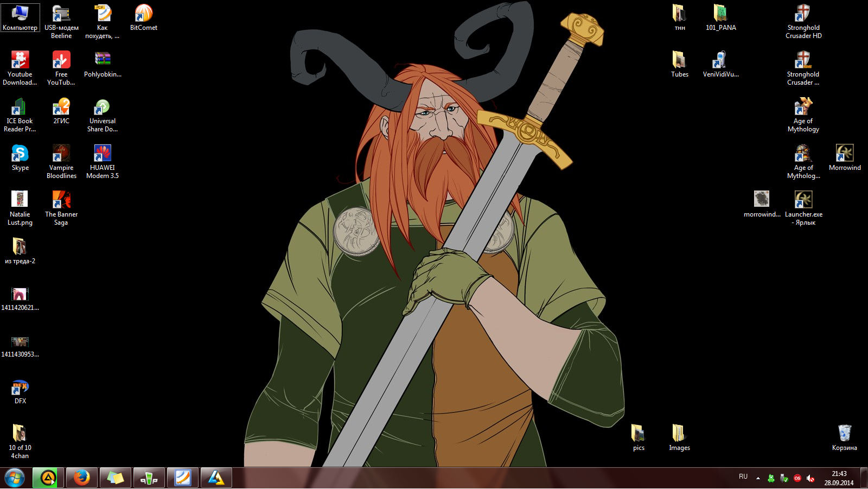The image size is (868, 489).
Task: Select the HUAWEI Modem 3.5 shortcut
Action: pos(103,162)
